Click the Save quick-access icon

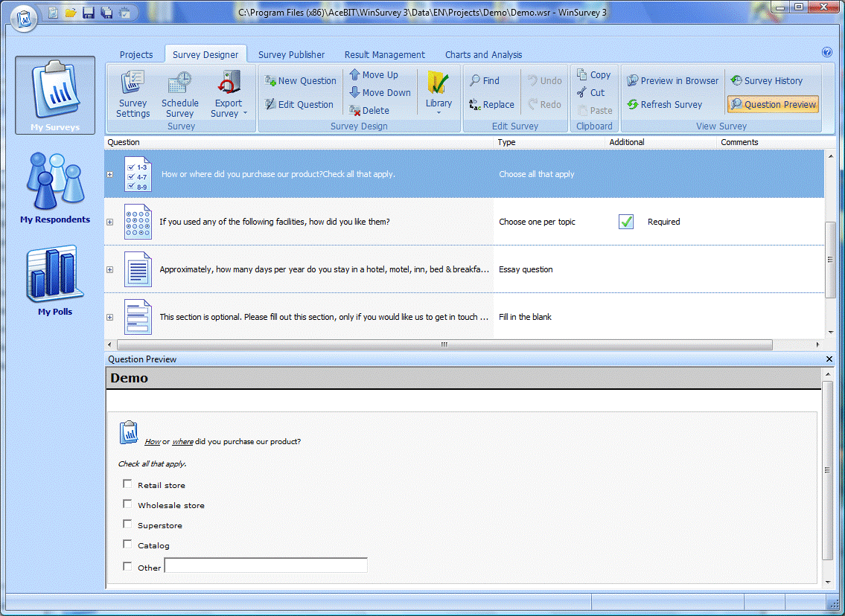89,13
